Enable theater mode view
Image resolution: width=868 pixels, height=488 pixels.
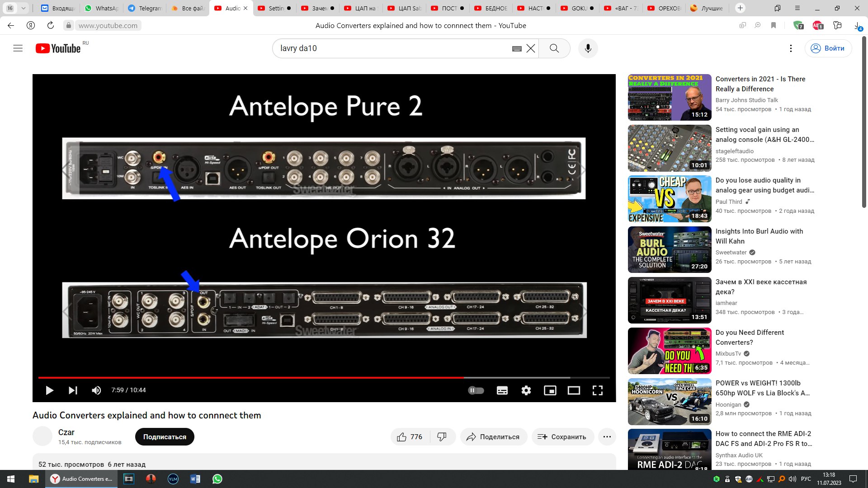click(574, 390)
